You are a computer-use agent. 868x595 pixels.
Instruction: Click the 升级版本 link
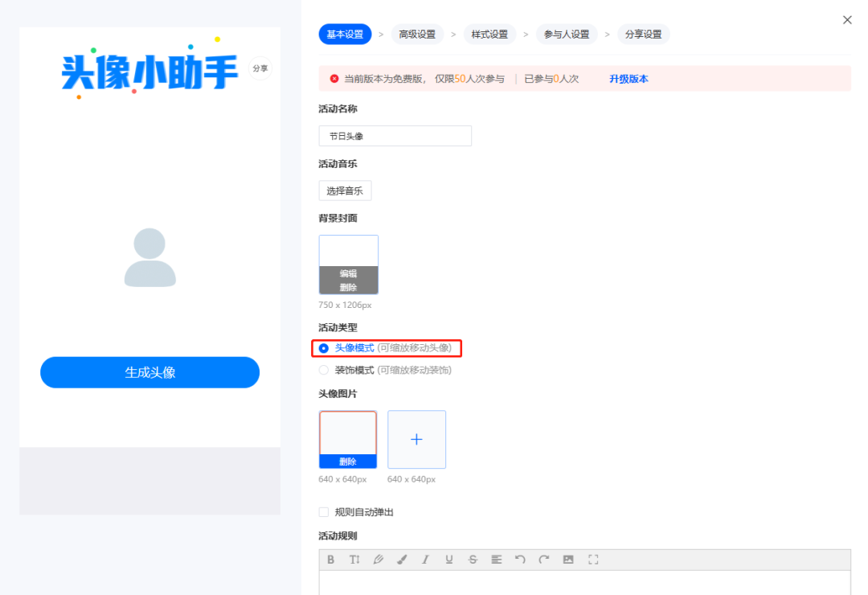[628, 79]
